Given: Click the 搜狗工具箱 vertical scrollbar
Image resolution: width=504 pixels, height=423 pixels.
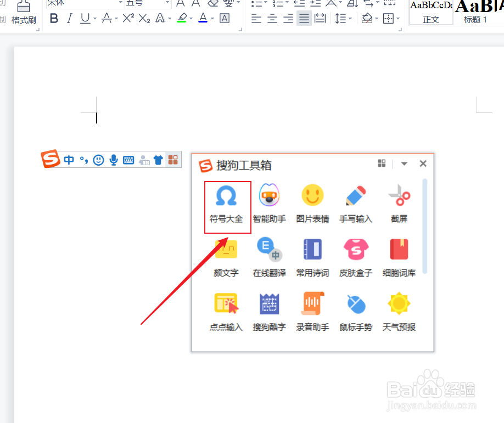Looking at the screenshot, I should pyautogui.click(x=424, y=226).
